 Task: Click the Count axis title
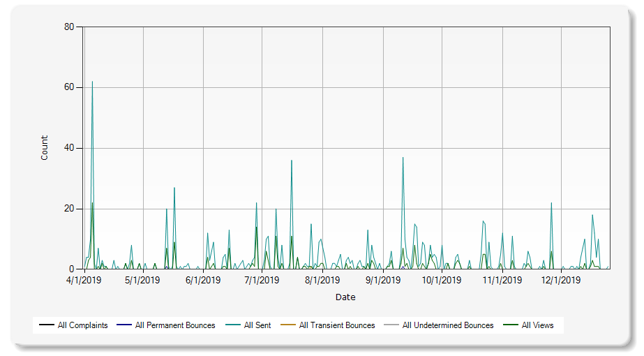click(45, 148)
